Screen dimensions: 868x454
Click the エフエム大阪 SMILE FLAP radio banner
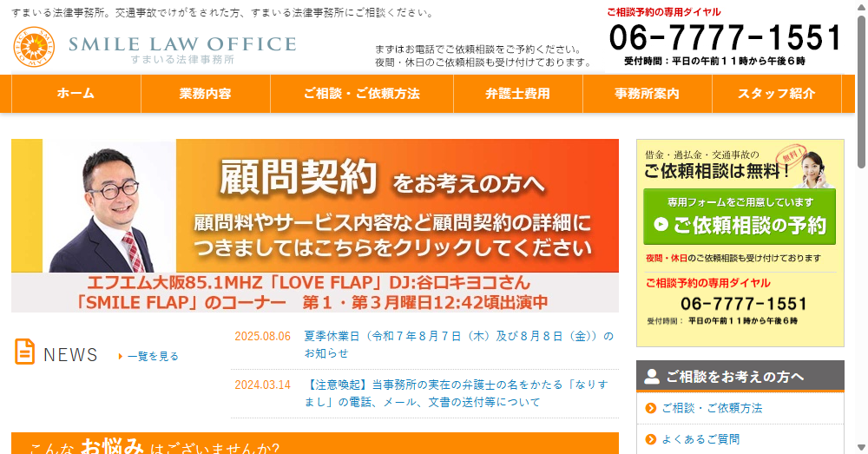pyautogui.click(x=315, y=293)
